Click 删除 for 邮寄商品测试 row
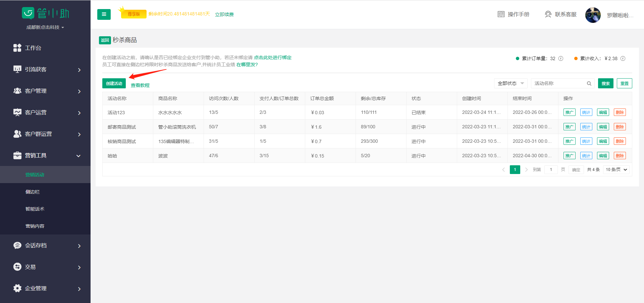 click(x=620, y=127)
